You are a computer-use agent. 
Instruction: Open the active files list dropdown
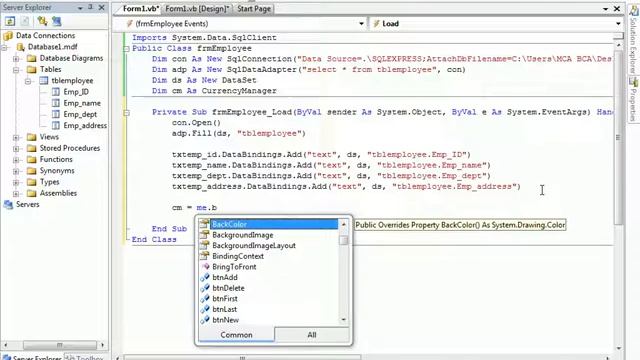click(606, 9)
